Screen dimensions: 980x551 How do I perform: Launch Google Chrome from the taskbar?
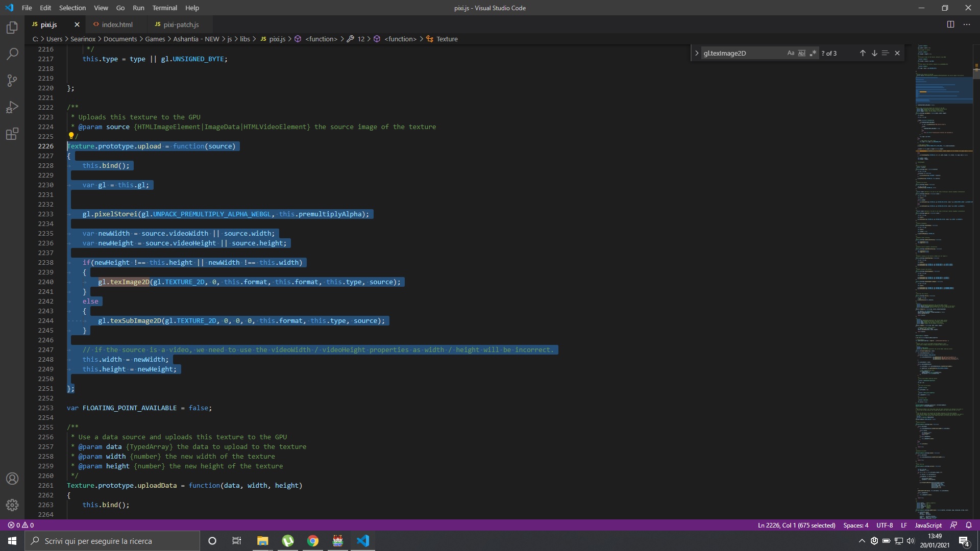pos(313,540)
